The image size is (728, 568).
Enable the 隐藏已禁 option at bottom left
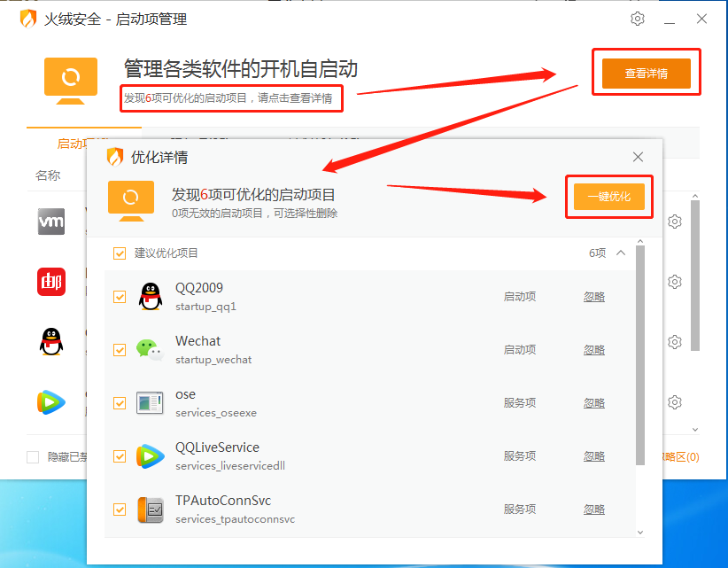click(x=32, y=456)
